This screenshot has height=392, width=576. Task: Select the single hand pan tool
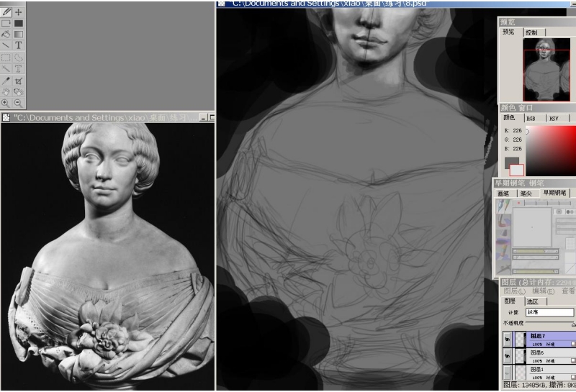6,92
